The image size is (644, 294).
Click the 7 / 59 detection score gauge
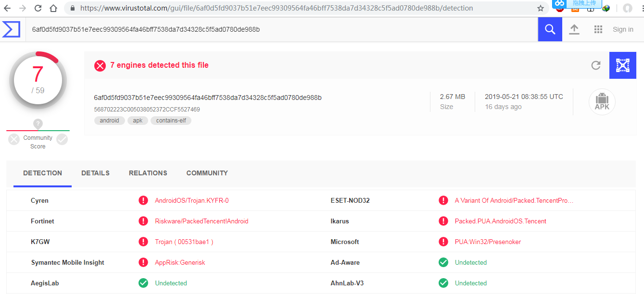click(x=38, y=80)
